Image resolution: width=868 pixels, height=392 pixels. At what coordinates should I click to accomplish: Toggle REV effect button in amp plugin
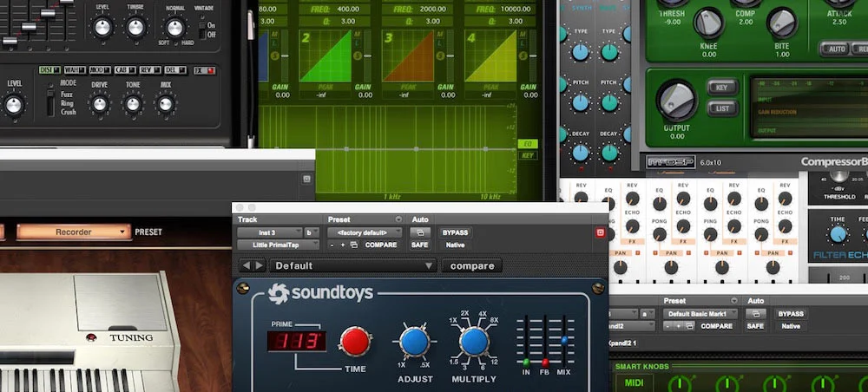tap(150, 70)
